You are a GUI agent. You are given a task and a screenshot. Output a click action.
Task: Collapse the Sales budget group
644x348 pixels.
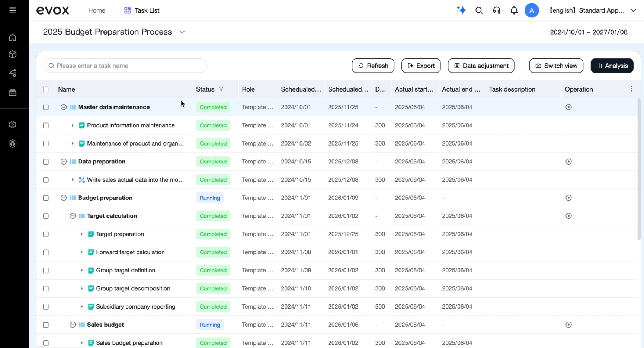pyautogui.click(x=73, y=325)
